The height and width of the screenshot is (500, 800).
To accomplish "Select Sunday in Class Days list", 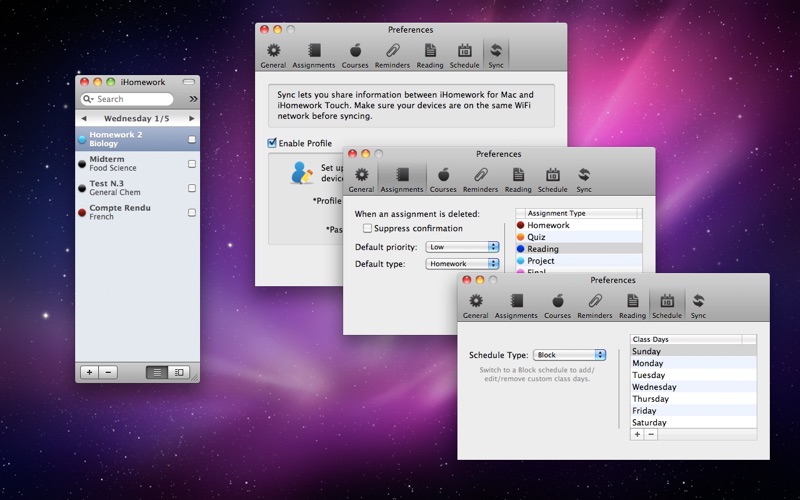I will tap(693, 351).
